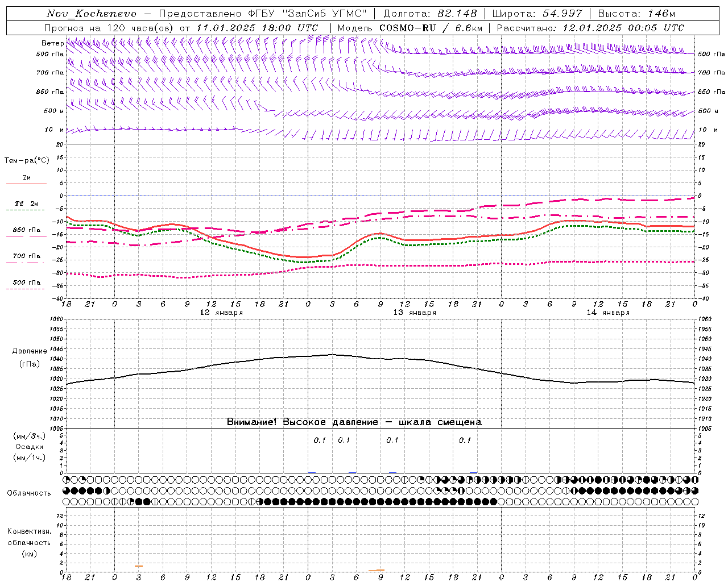The height and width of the screenshot is (582, 728).
Task: Click the (мм/3ч.) precipitation unit label
Action: click(30, 436)
